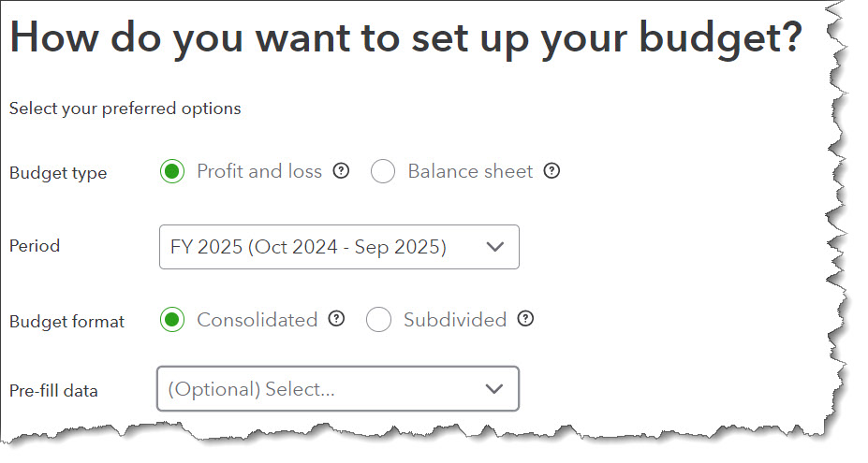Screen dimensions: 868x463
Task: Select the Consolidated budget format radio
Action: click(x=172, y=320)
